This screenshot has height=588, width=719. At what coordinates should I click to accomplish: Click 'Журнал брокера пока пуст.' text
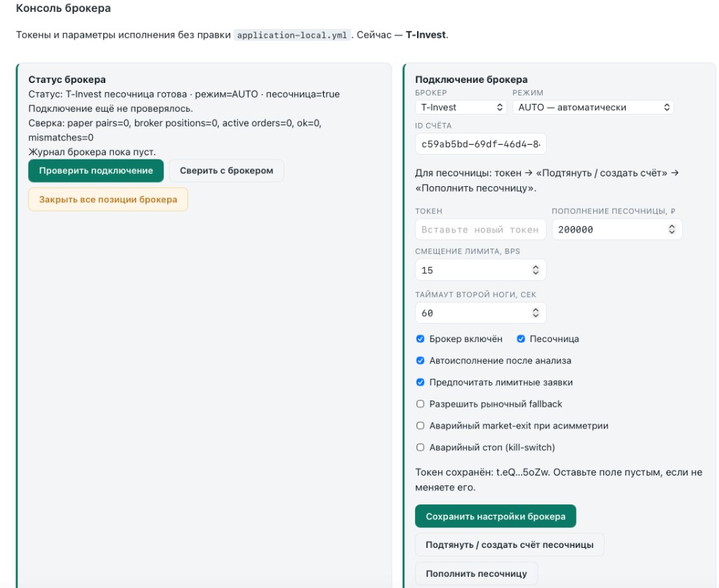(92, 152)
